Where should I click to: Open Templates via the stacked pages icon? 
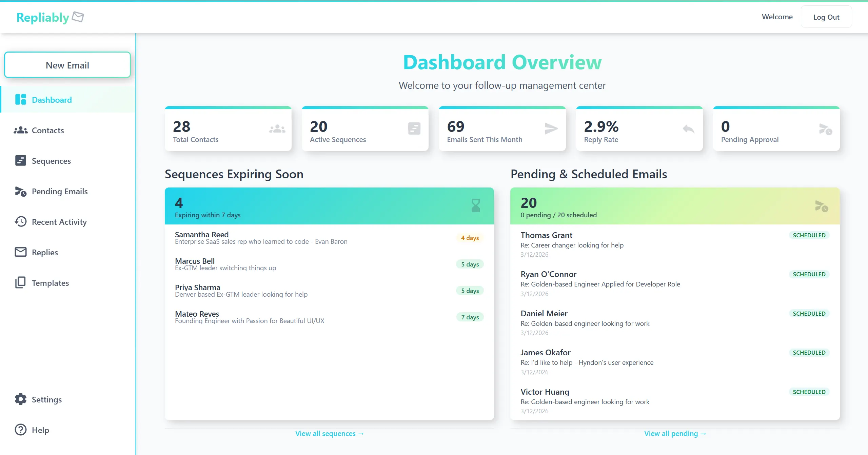20,282
